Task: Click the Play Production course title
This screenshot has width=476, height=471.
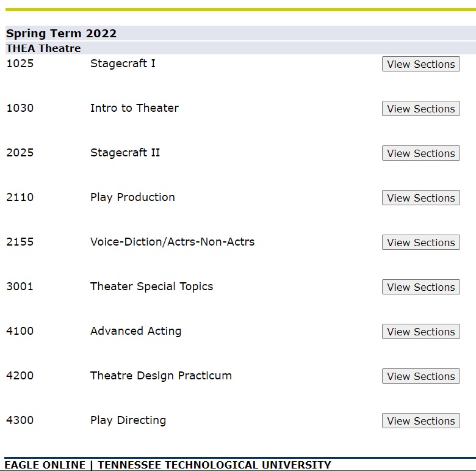Action: click(132, 197)
